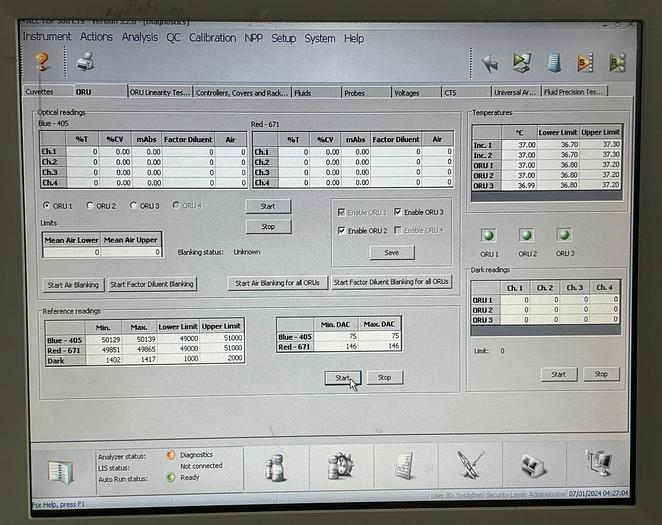Open the clock with bottles icon in the bottom bar
The image size is (662, 525).
click(x=341, y=466)
